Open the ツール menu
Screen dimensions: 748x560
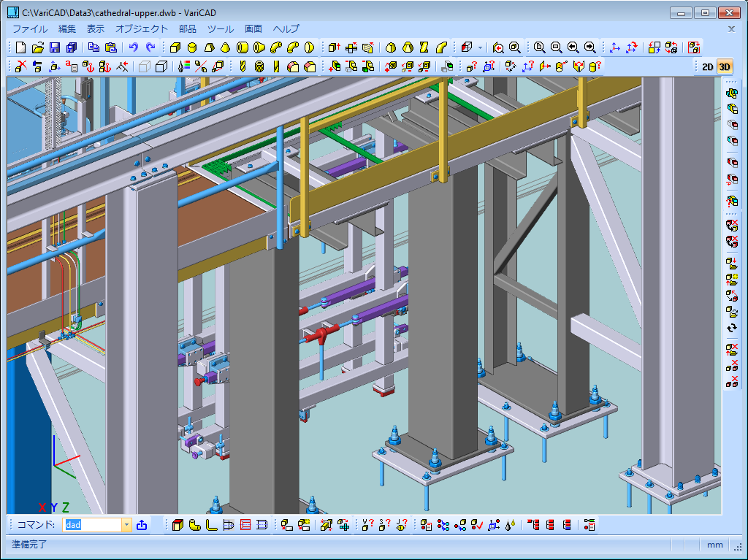pos(221,29)
